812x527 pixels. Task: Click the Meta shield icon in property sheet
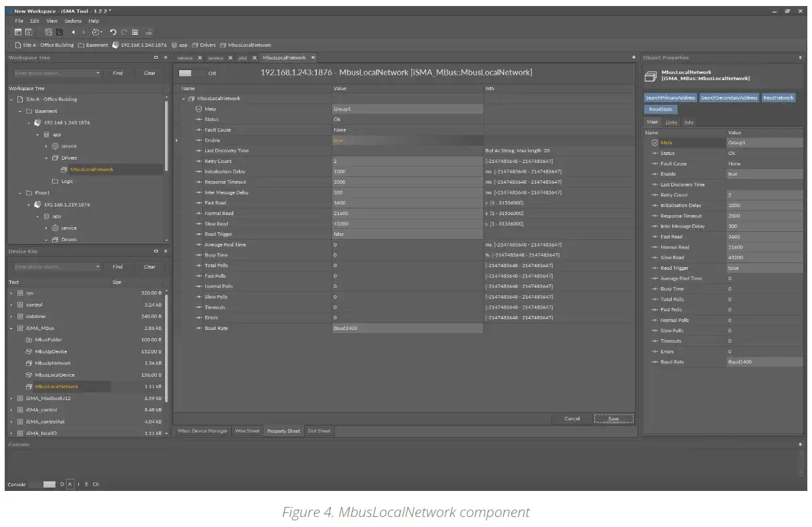(x=199, y=109)
